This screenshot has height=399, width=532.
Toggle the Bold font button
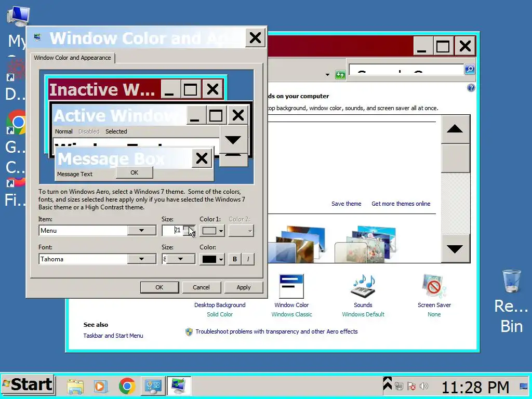(x=235, y=259)
